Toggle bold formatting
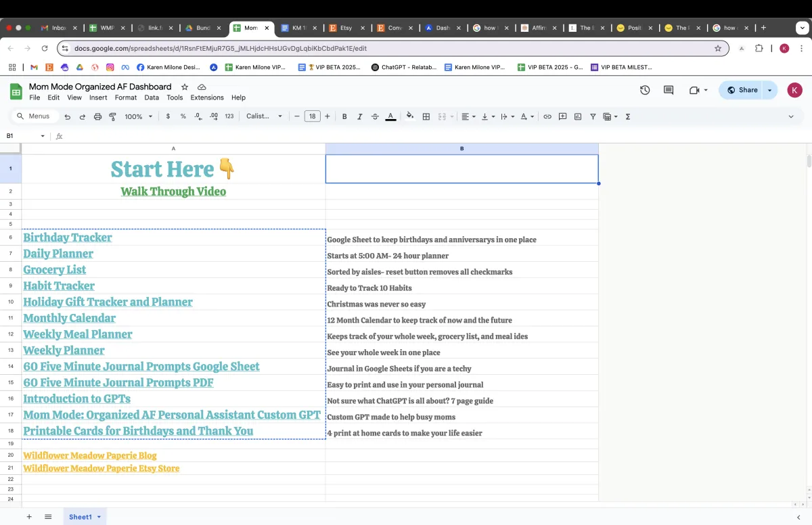 (344, 116)
